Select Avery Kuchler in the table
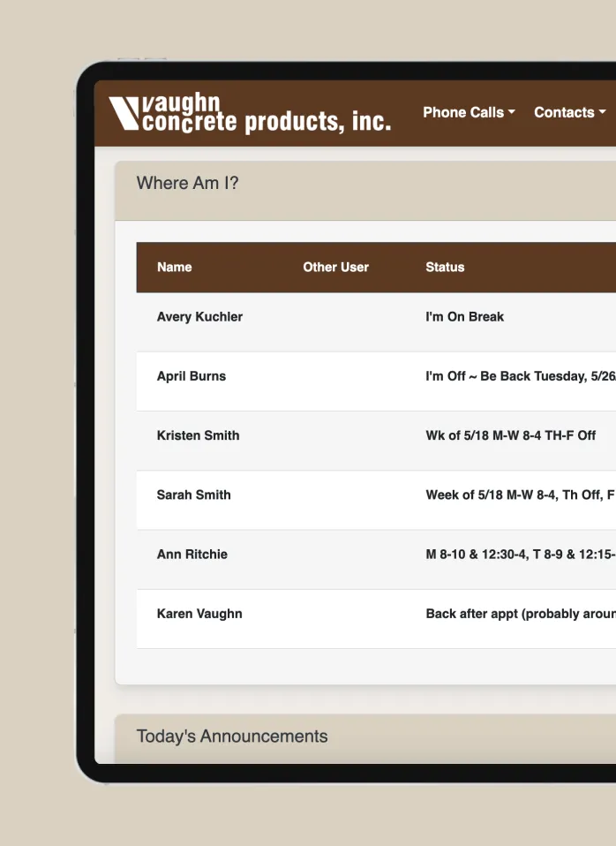Image resolution: width=616 pixels, height=846 pixels. pos(199,317)
